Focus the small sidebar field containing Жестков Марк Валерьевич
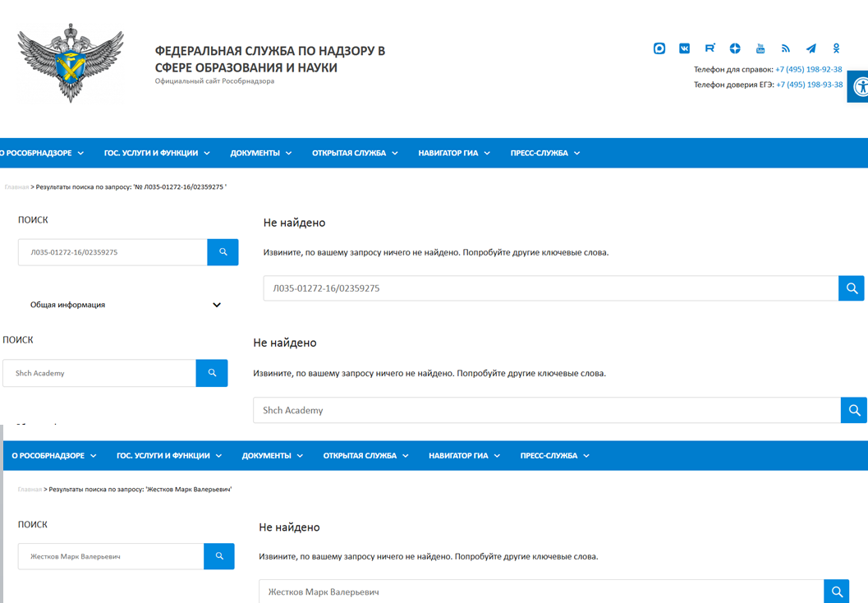The image size is (868, 603). (111, 556)
